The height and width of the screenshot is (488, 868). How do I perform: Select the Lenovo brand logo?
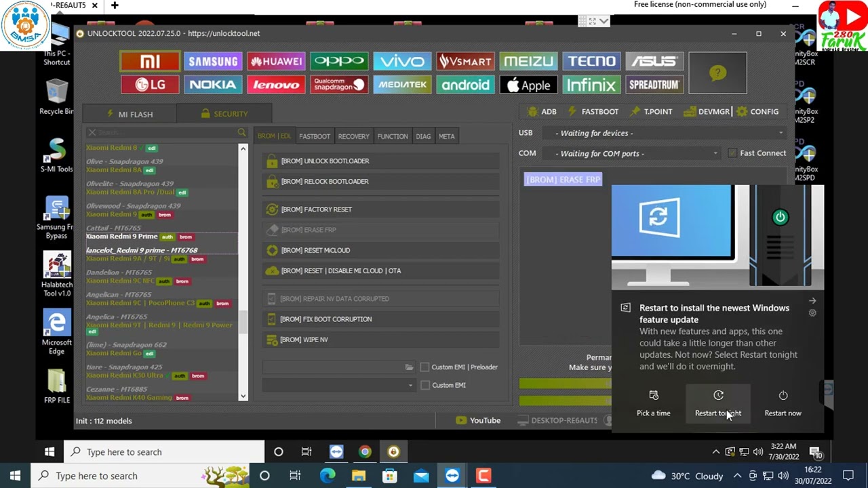coord(276,85)
